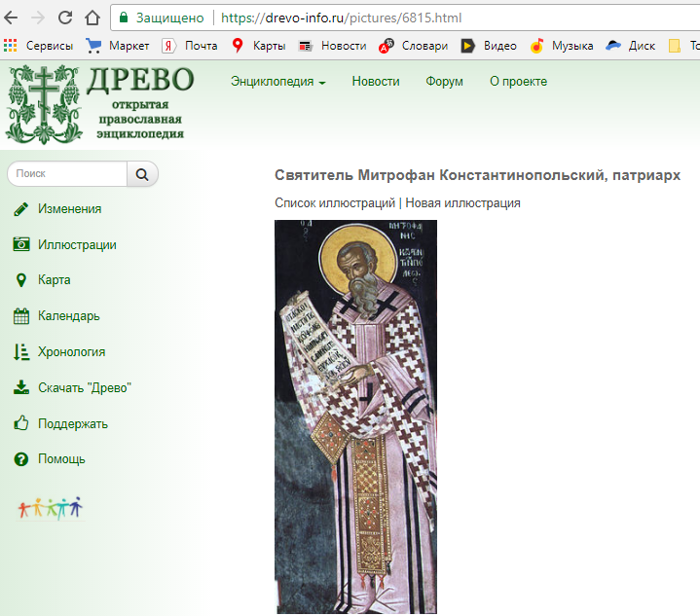Open the О проекте menu item
This screenshot has height=616, width=700.
click(518, 82)
